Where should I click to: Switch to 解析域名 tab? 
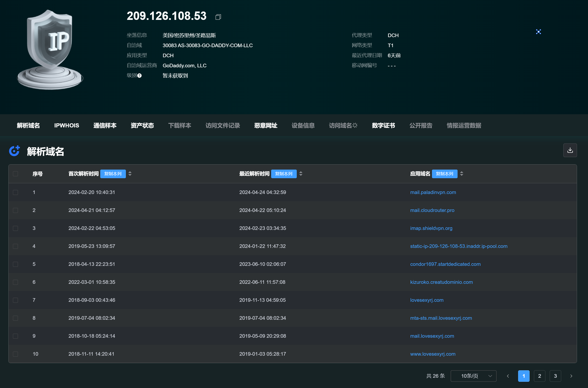28,126
